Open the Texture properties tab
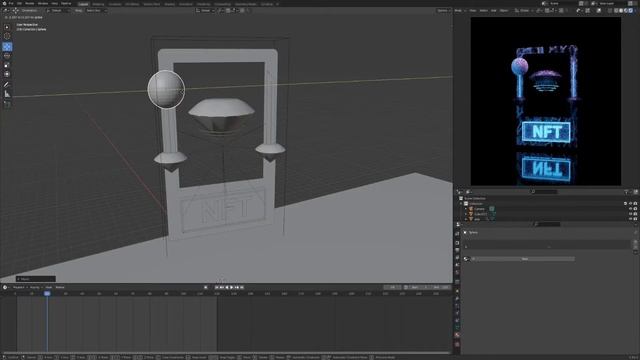Image resolution: width=640 pixels, height=360 pixels. point(457,344)
